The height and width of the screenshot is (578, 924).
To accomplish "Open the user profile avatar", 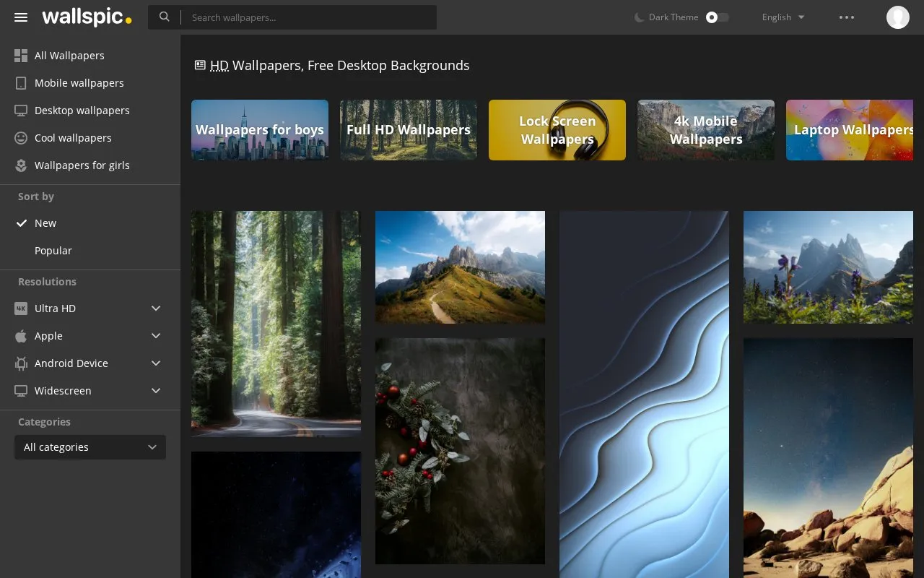I will point(898,17).
